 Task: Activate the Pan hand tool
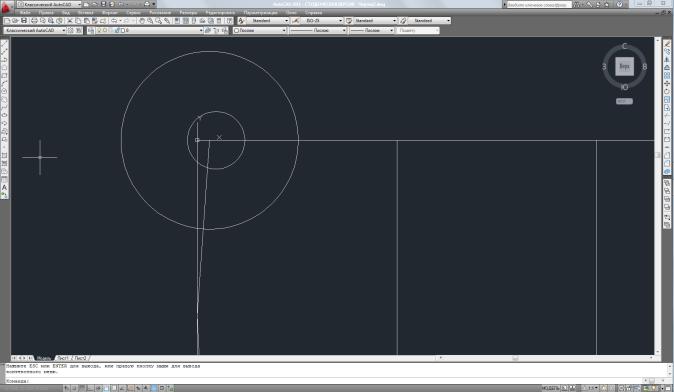(x=142, y=21)
